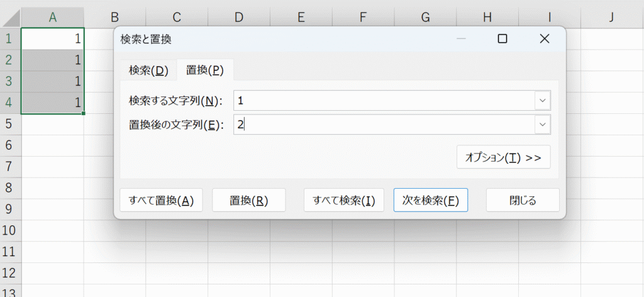Select column J header

611,17
